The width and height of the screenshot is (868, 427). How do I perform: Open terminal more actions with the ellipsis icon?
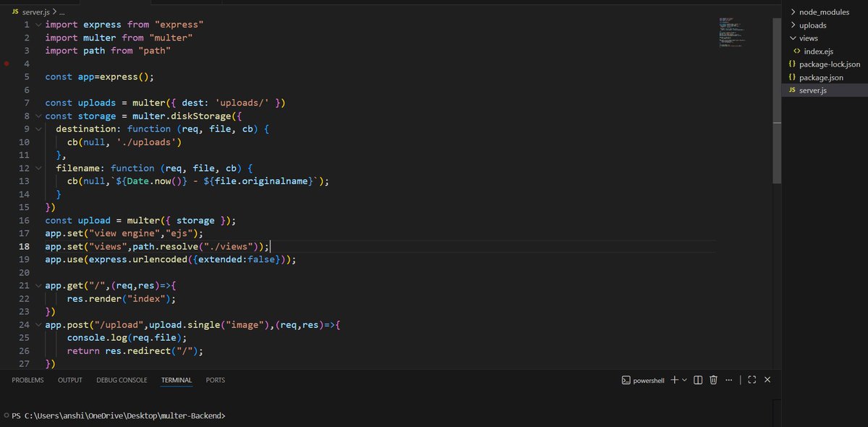point(728,379)
